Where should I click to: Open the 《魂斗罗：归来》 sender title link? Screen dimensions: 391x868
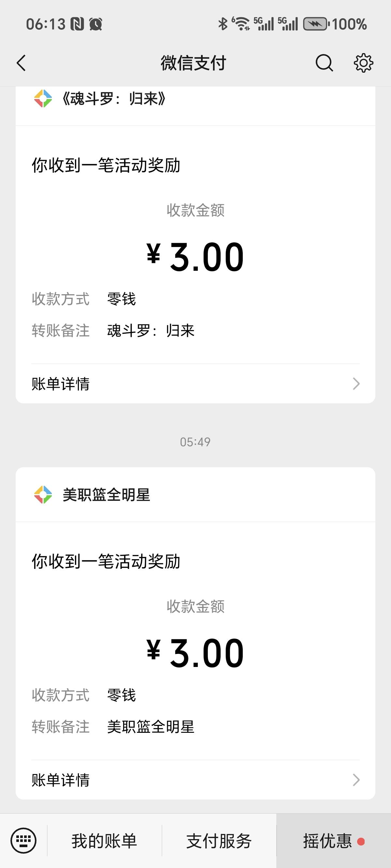click(x=114, y=99)
